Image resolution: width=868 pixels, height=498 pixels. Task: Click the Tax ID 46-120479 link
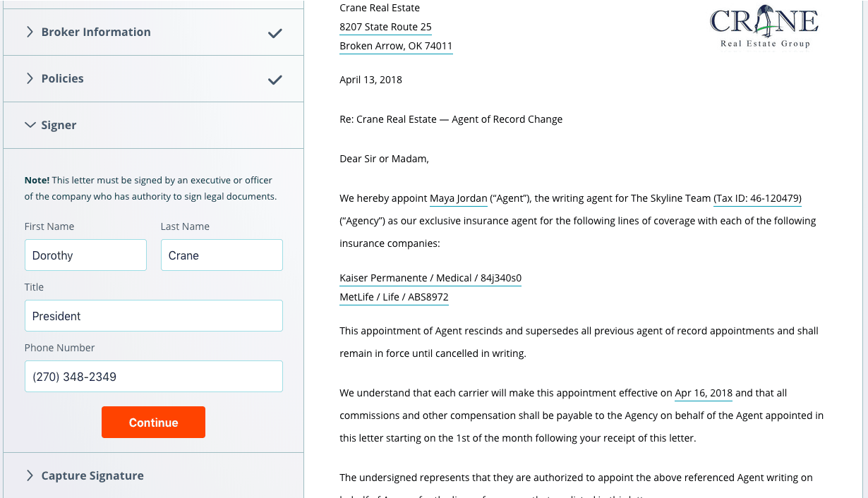coord(757,198)
